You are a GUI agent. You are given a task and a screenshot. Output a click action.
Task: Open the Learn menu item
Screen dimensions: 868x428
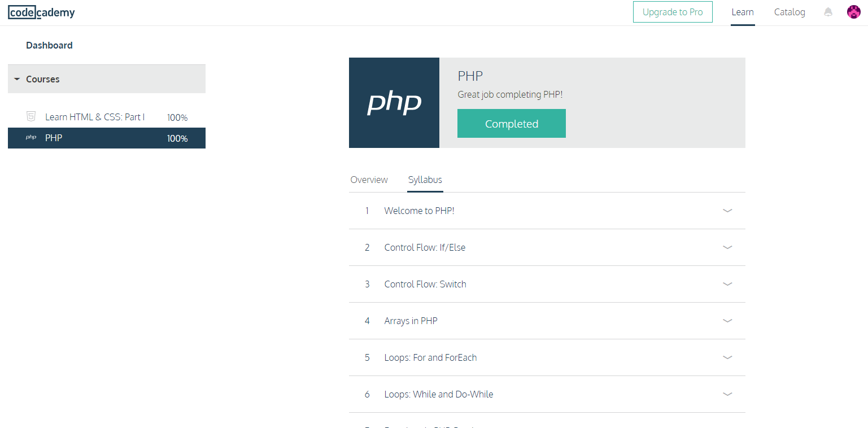click(x=743, y=12)
